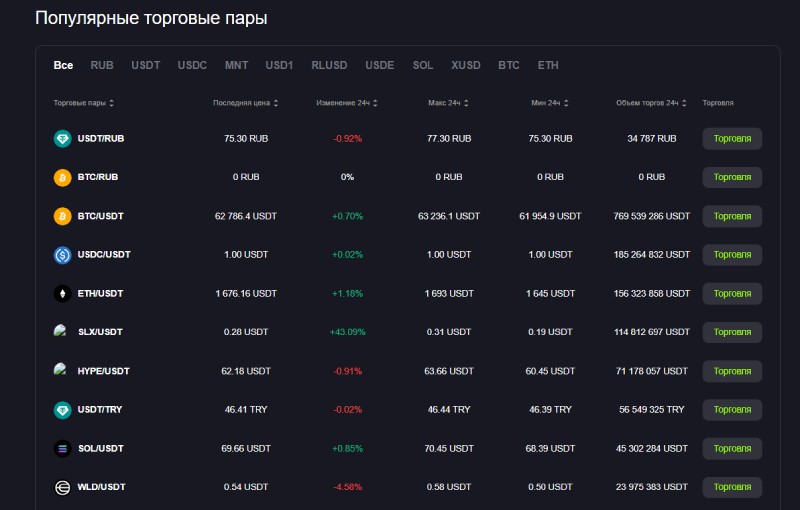Sort by Последняя цена column arrows
The width and height of the screenshot is (800, 510).
[x=276, y=103]
